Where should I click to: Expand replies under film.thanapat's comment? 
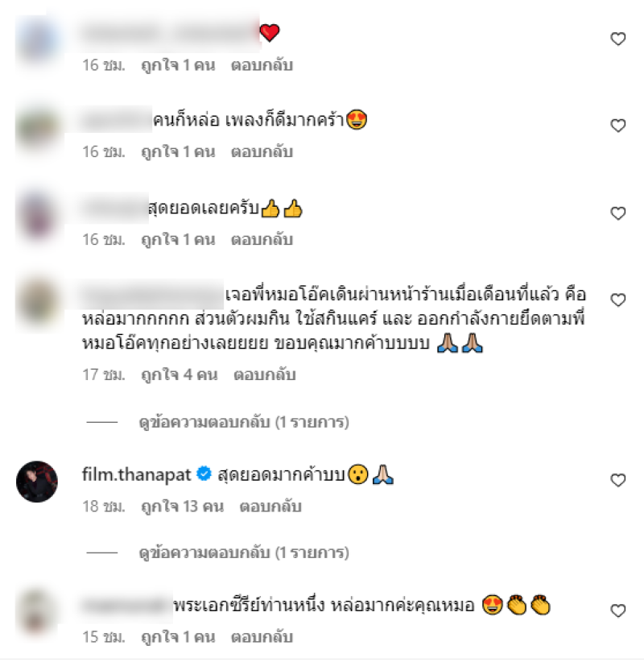pos(244,552)
